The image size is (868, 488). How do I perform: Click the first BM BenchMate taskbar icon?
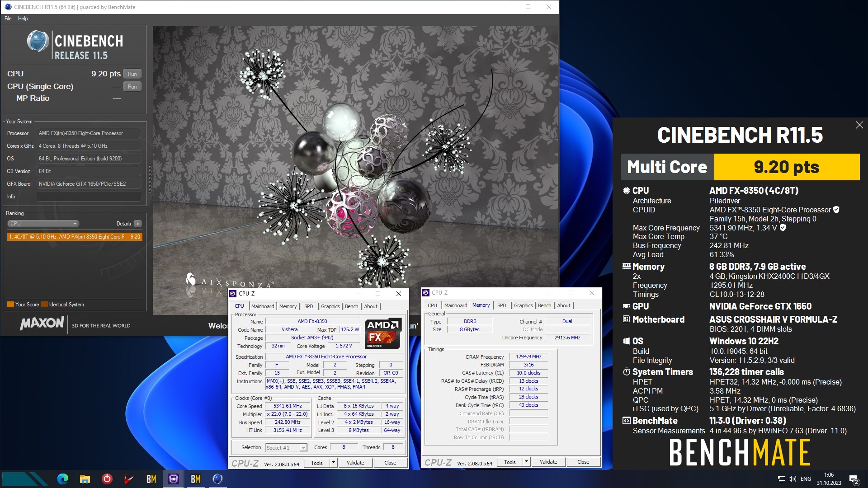pyautogui.click(x=151, y=479)
